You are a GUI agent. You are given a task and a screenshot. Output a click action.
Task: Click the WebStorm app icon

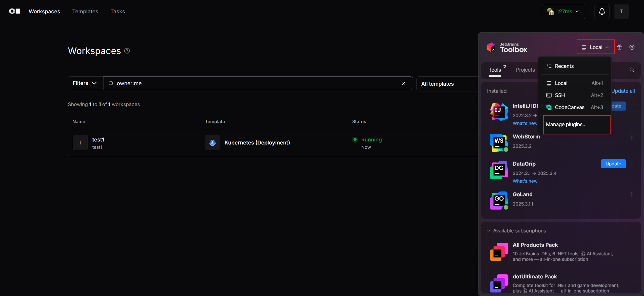(499, 142)
